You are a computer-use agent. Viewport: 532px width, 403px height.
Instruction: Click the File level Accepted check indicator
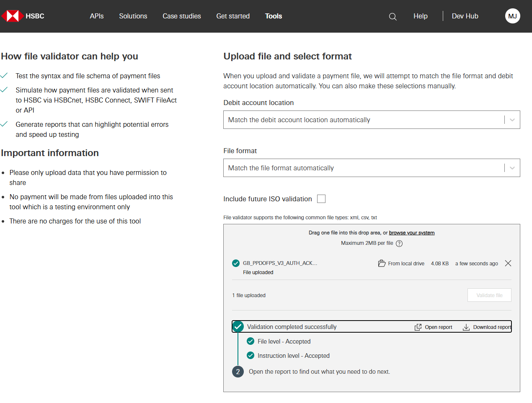point(251,341)
